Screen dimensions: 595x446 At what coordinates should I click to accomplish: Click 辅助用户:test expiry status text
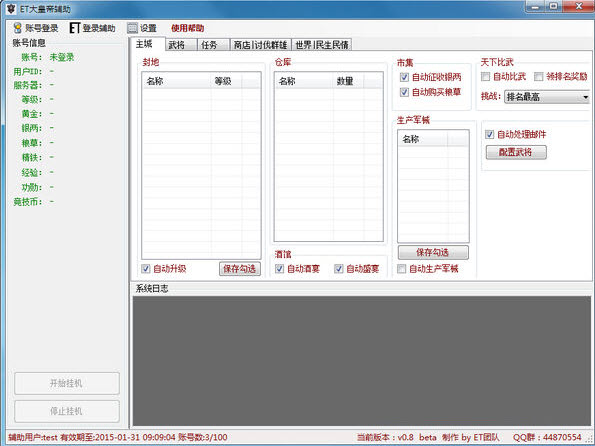tap(118, 438)
